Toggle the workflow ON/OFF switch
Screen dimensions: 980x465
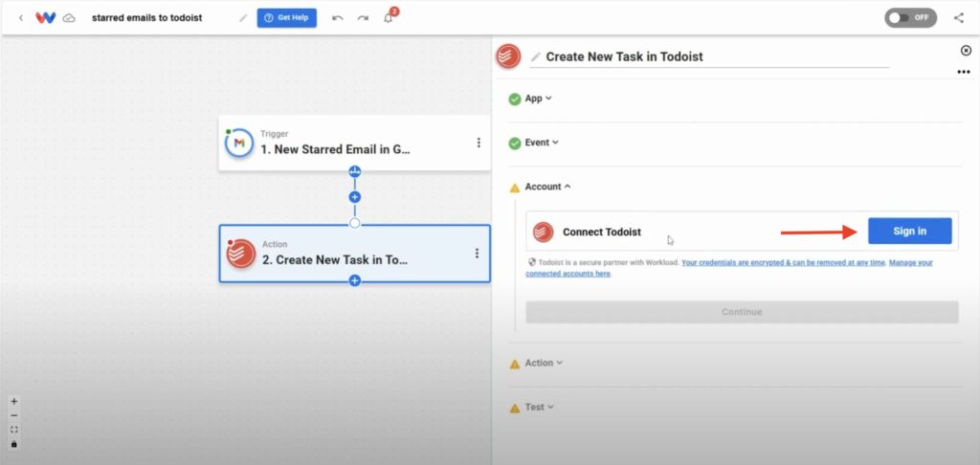click(911, 17)
